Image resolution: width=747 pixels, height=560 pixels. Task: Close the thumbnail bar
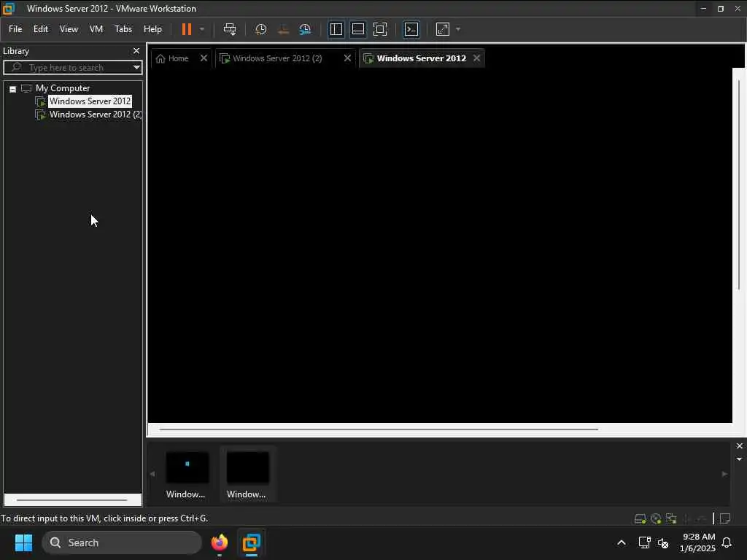(740, 446)
